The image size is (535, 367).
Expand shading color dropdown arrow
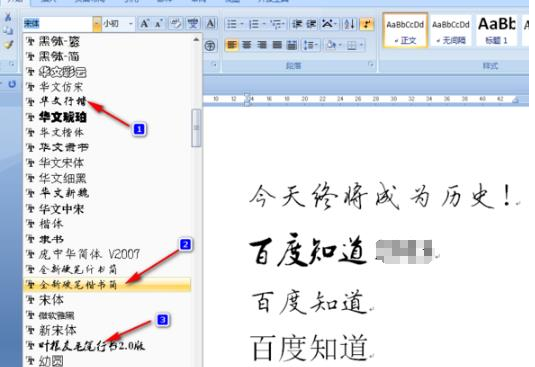pyautogui.click(x=339, y=45)
